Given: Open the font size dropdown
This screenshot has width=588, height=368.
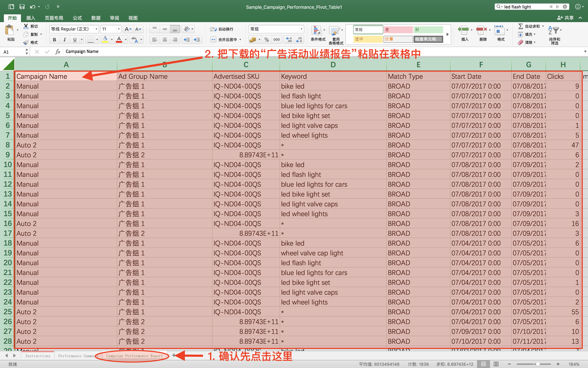Looking at the screenshot, I should (119, 29).
